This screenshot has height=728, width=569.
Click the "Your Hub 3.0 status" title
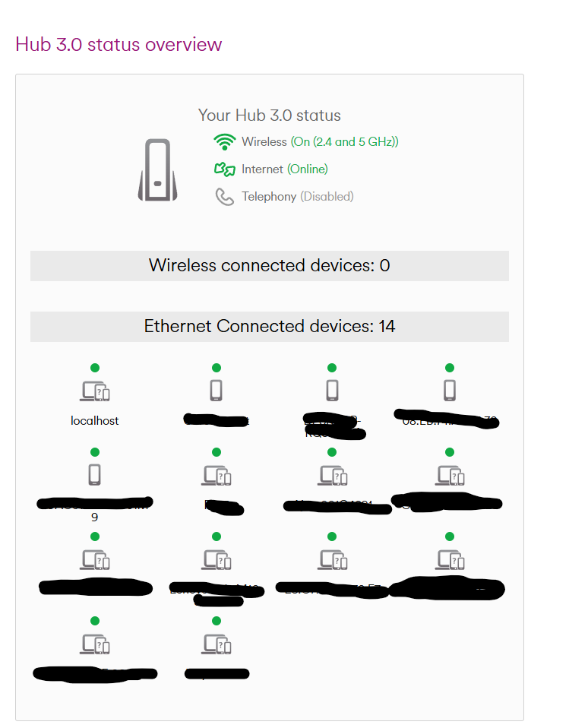270,116
